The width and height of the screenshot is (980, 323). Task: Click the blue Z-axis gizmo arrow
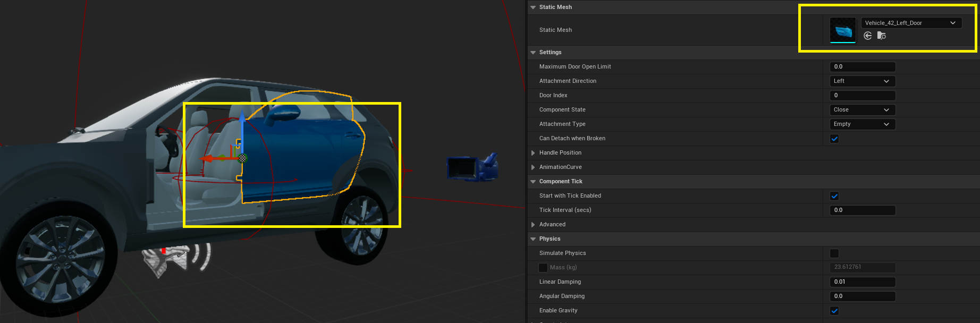tap(242, 118)
